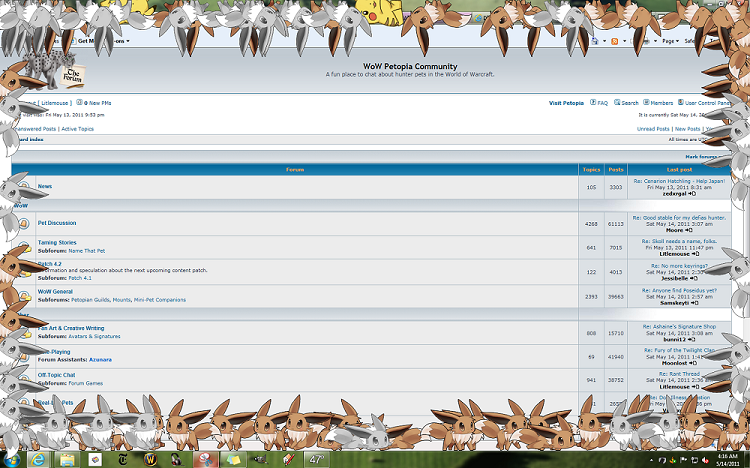Open 'Re: Rant Thread' last post
750x468 pixels.
pos(679,374)
